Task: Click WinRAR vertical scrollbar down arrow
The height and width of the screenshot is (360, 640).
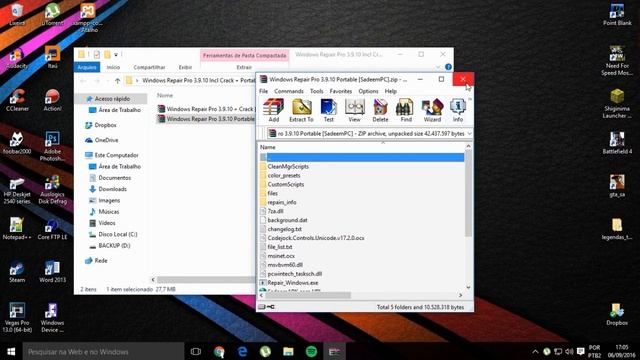Action: coord(468,287)
